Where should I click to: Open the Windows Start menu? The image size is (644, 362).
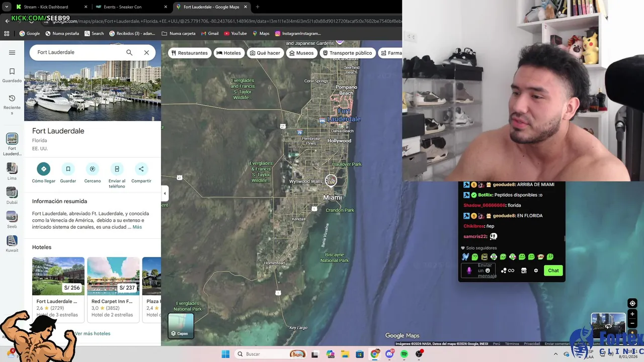(x=225, y=354)
